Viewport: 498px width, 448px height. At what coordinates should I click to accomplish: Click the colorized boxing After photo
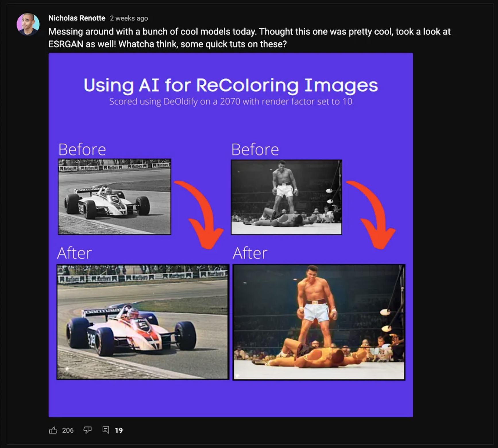click(319, 322)
